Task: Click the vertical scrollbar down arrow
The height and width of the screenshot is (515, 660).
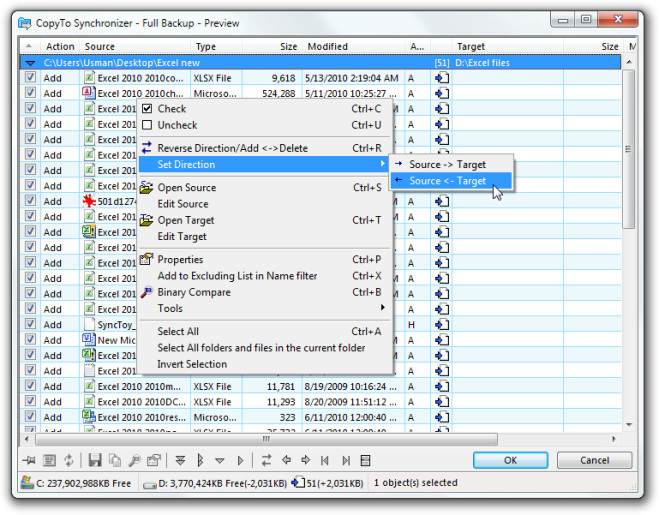Action: click(629, 425)
